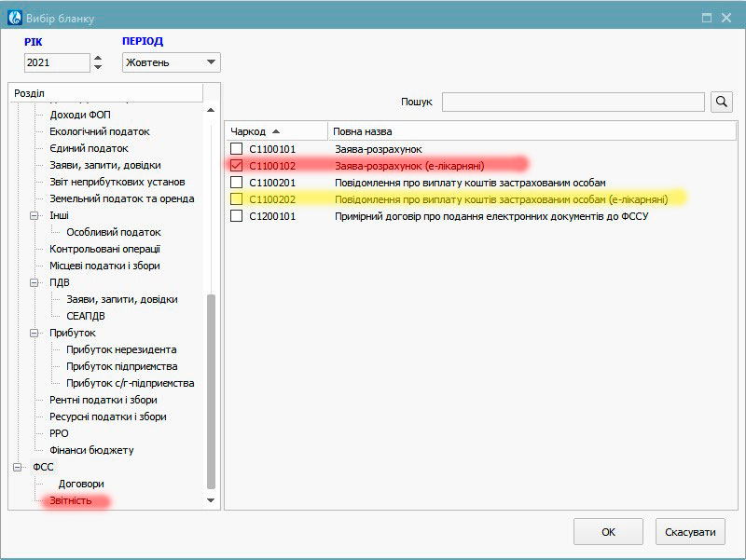Viewport: 746px width, 560px height.
Task: Click into the Пошук search field
Action: [573, 102]
